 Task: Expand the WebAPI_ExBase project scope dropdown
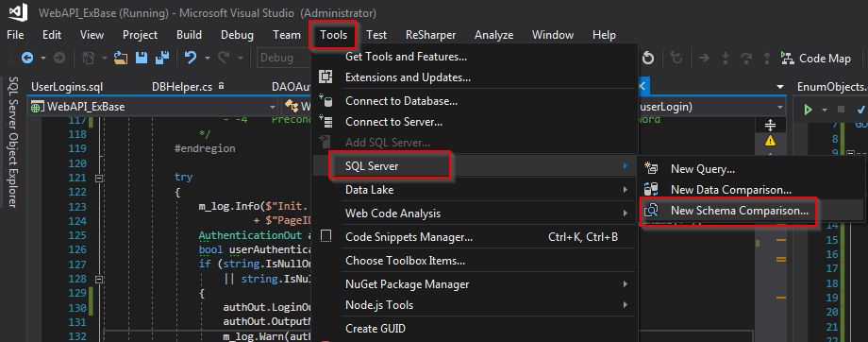(273, 107)
